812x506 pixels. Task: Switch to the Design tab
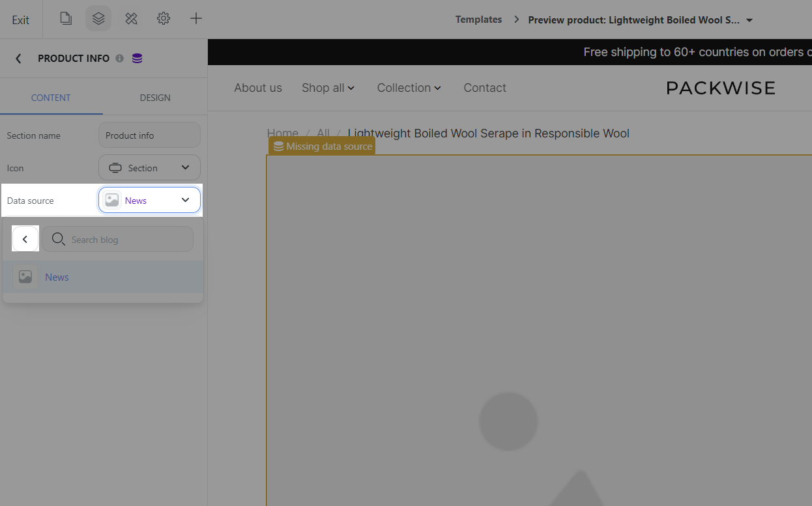[x=155, y=98]
